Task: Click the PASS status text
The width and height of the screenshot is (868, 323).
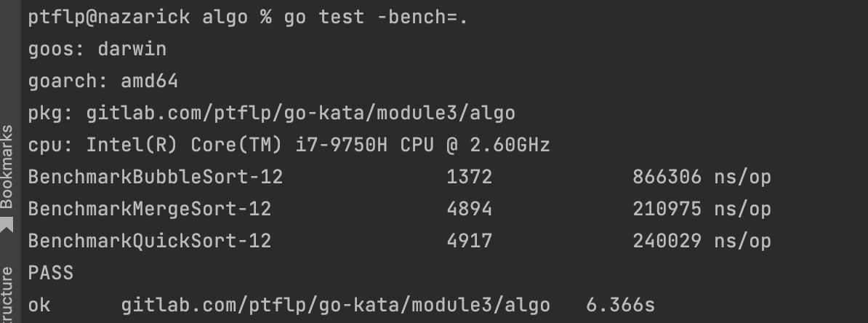Action: (51, 273)
